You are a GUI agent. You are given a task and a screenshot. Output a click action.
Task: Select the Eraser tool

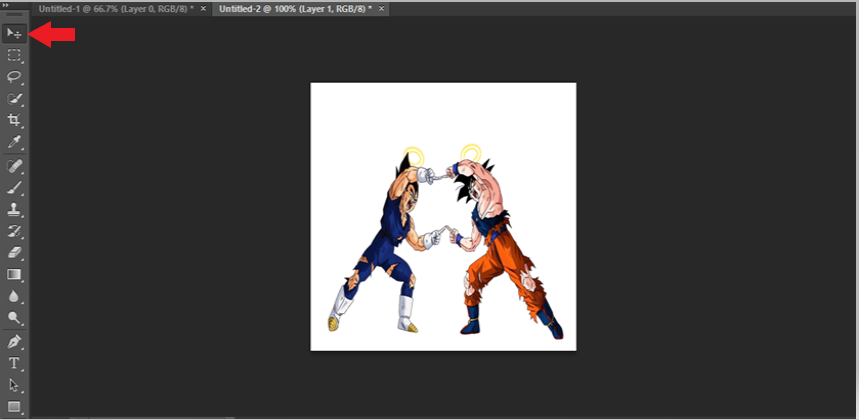14,252
